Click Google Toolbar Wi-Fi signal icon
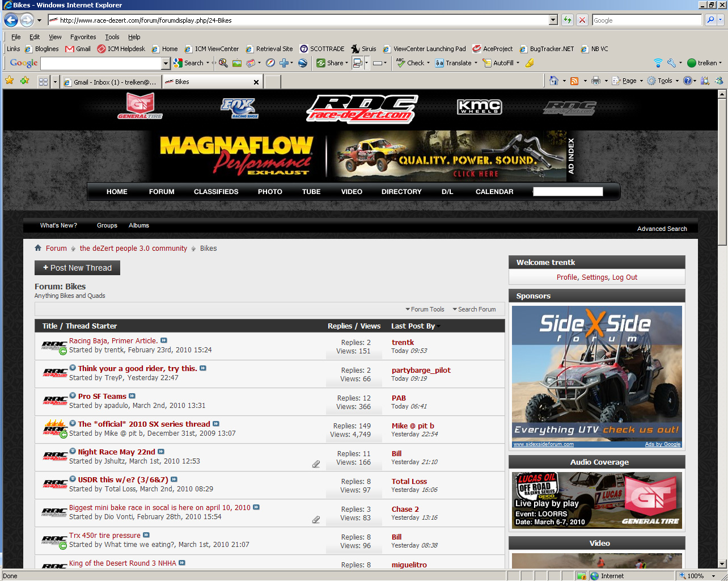The height and width of the screenshot is (581, 728). coord(658,63)
